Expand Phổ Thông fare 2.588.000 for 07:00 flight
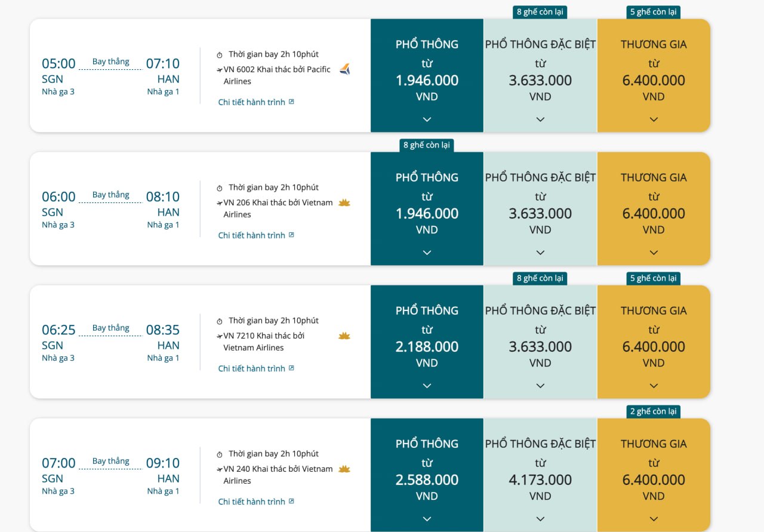The image size is (764, 532). point(427,519)
